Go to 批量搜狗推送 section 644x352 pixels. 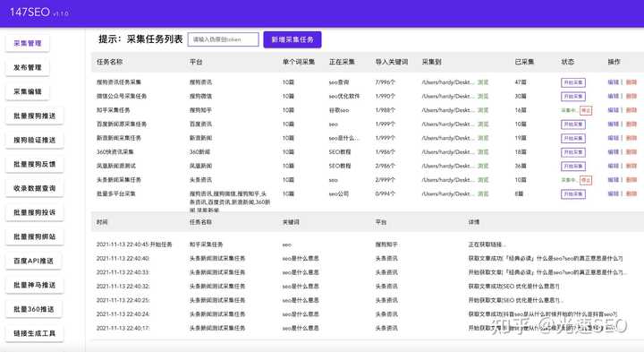(35, 116)
